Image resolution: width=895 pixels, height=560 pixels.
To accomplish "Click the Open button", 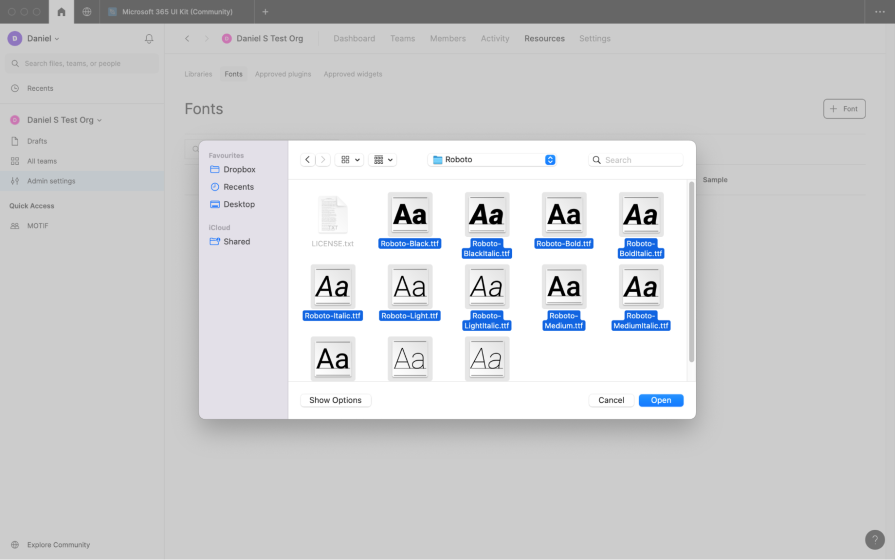I will [661, 400].
